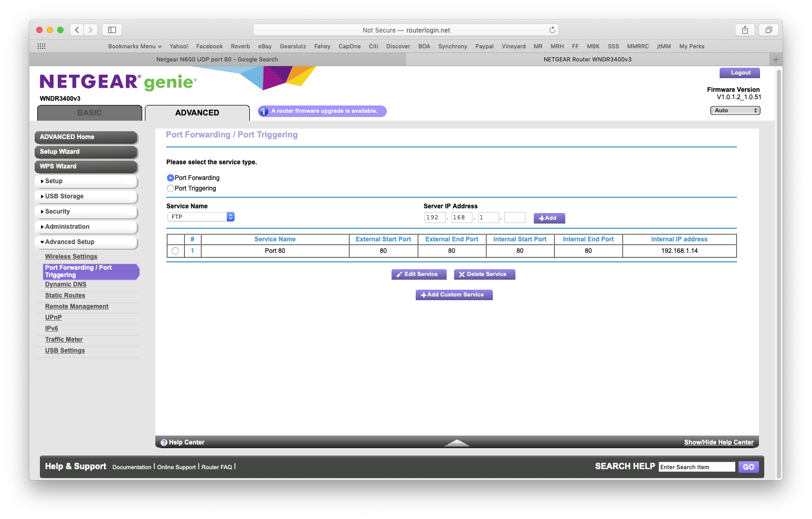
Task: Open a new tab with plus icon
Action: point(776,59)
